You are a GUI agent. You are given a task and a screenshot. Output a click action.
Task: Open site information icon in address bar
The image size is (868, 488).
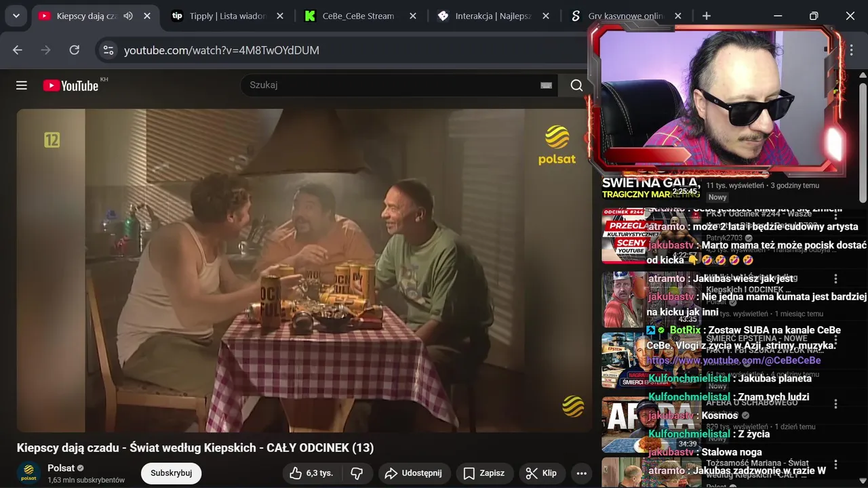pos(108,50)
